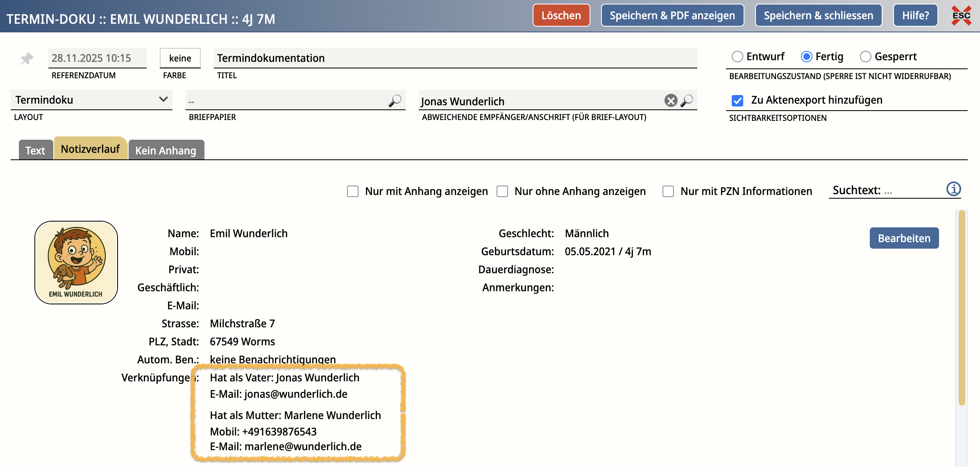Viewport: 980px width, 467px height.
Task: Switch to the Text tab
Action: click(35, 150)
